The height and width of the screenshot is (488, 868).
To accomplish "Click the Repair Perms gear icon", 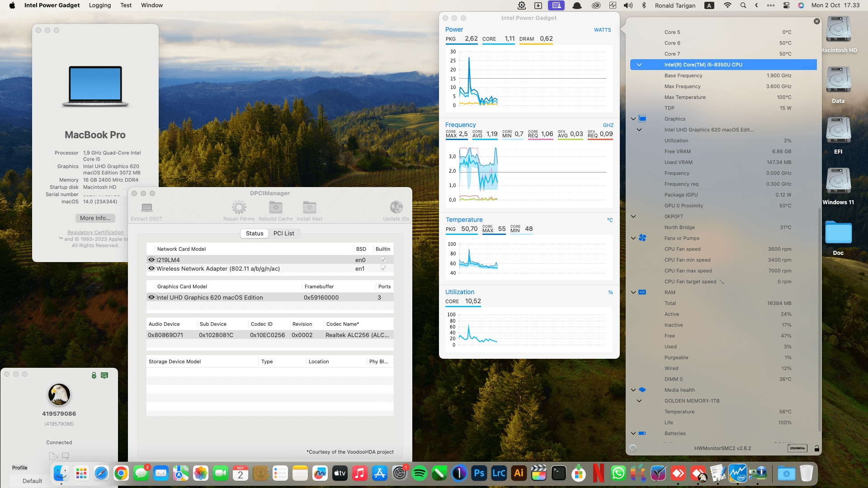I will pos(239,207).
